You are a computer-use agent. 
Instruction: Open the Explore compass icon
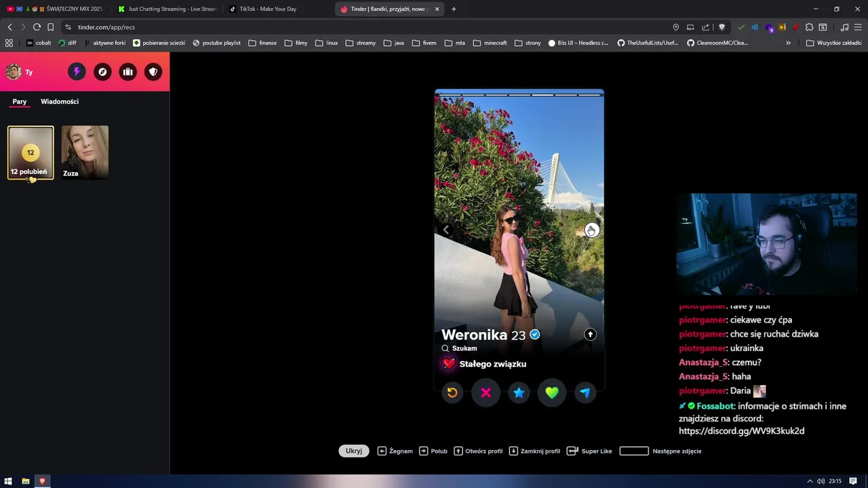point(102,72)
